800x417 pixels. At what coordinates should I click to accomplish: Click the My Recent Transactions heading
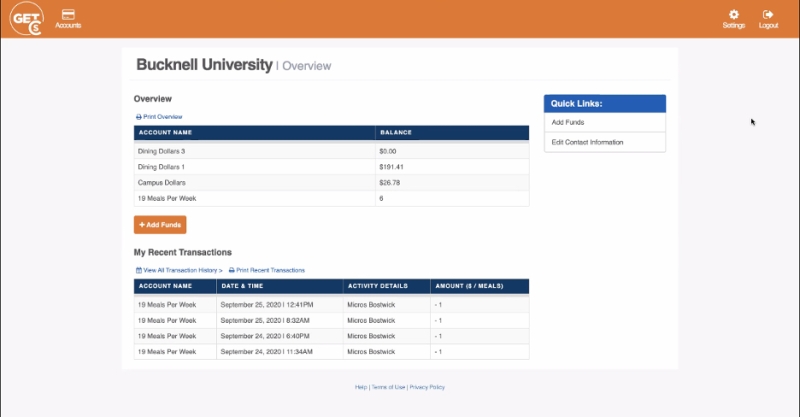click(x=183, y=252)
